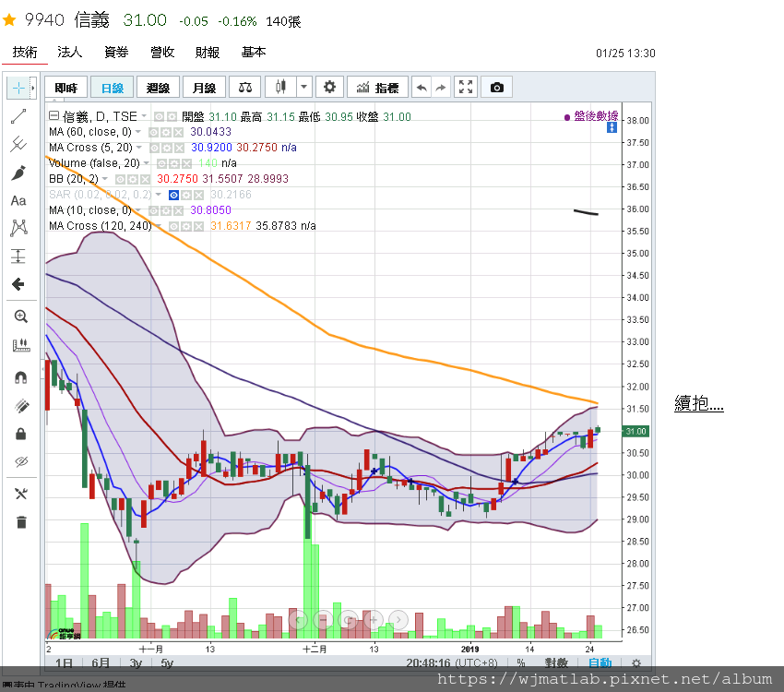The image size is (784, 692).
Task: Toggle stay-in-drawing-mode pencil icon
Action: [x=21, y=405]
